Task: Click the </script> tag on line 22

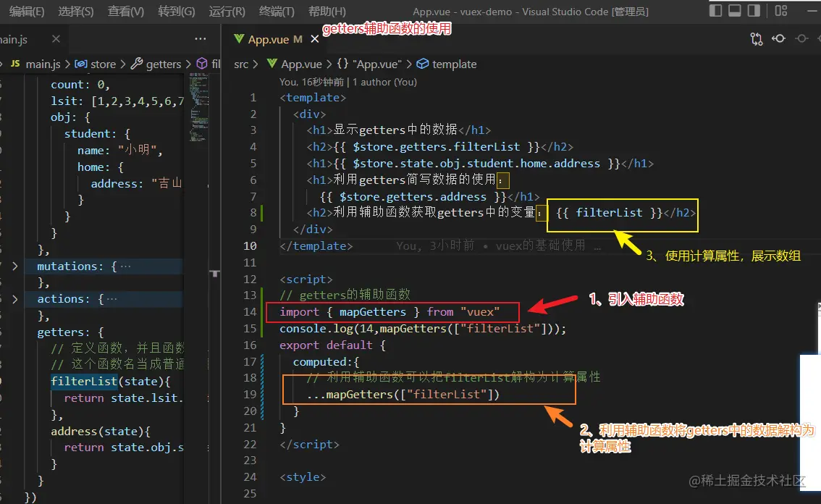Action: [x=309, y=445]
